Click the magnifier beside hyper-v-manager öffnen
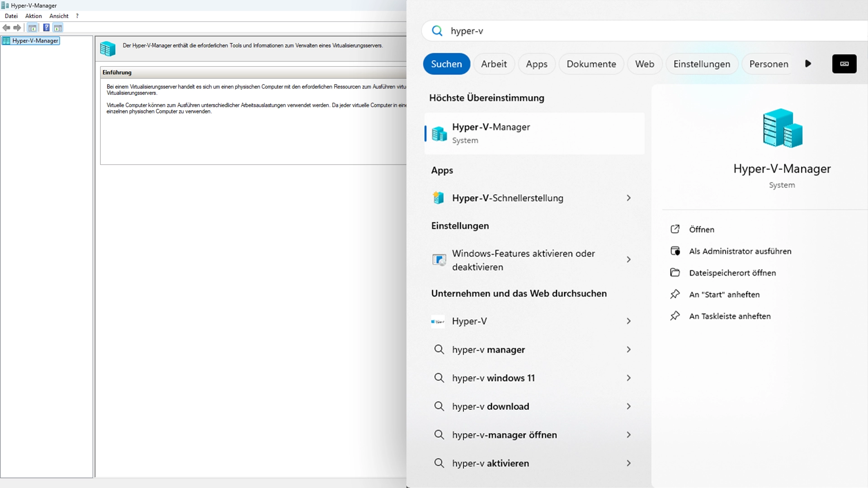868x488 pixels. coord(439,435)
